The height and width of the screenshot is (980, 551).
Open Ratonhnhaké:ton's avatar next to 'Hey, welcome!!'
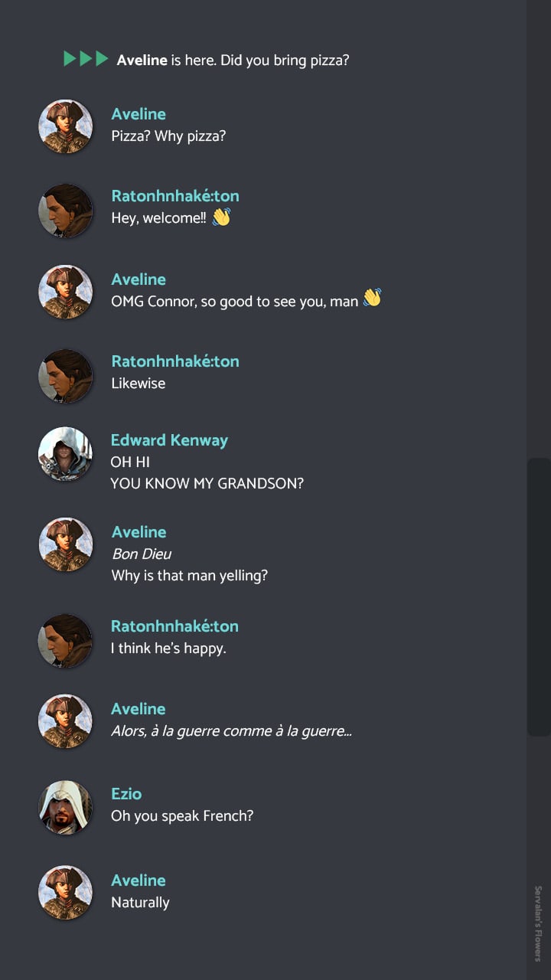(x=66, y=210)
